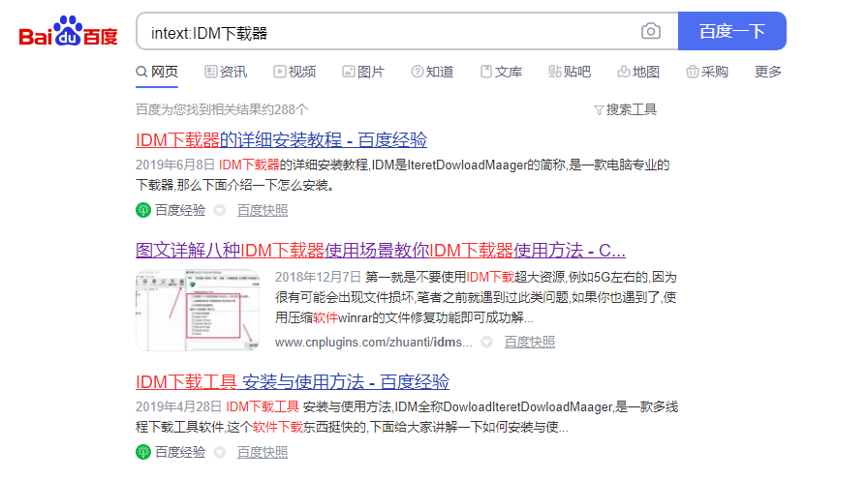The height and width of the screenshot is (480, 868).
Task: Open result IDM下载工具 安装与使用方法
Action: 293,382
